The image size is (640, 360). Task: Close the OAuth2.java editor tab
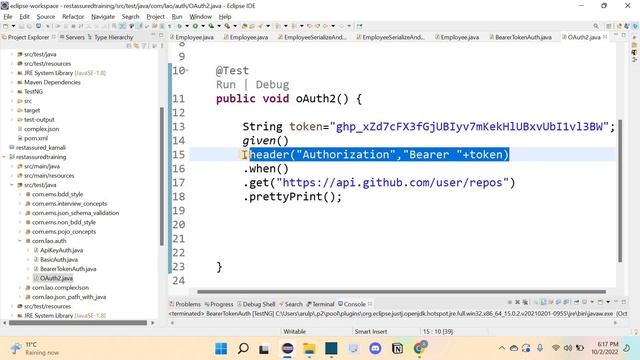coord(605,37)
